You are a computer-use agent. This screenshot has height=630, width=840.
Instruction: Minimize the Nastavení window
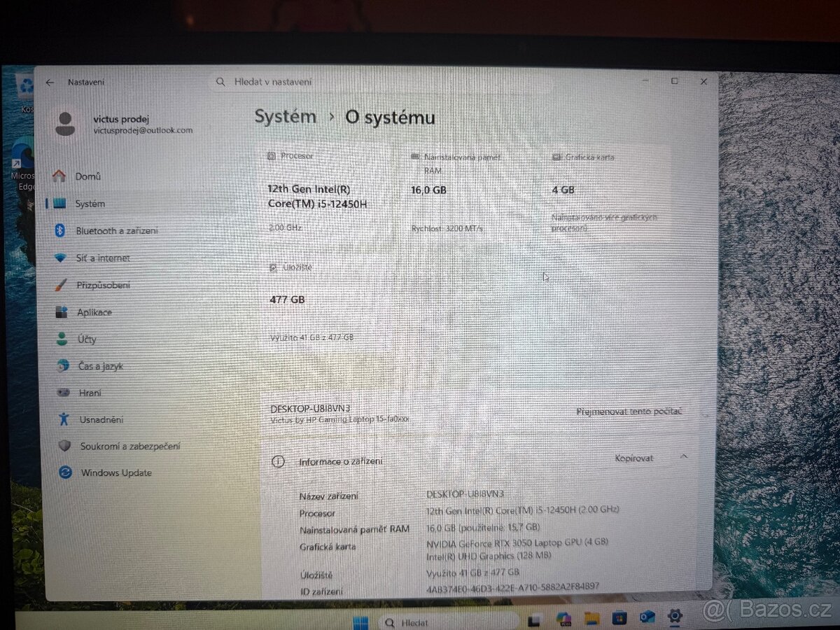(x=645, y=81)
